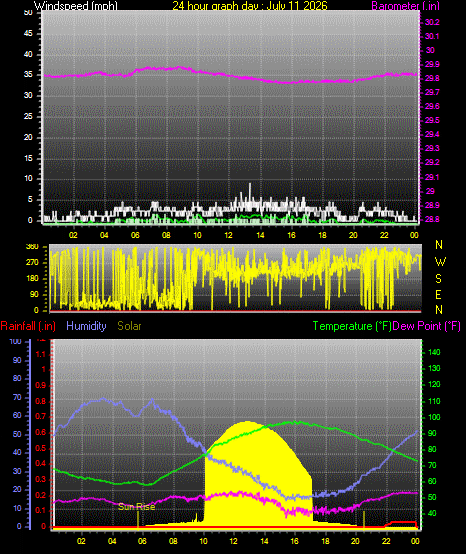
Task: Click the "Sun Rise" label in the lower chart
Action: (x=136, y=507)
